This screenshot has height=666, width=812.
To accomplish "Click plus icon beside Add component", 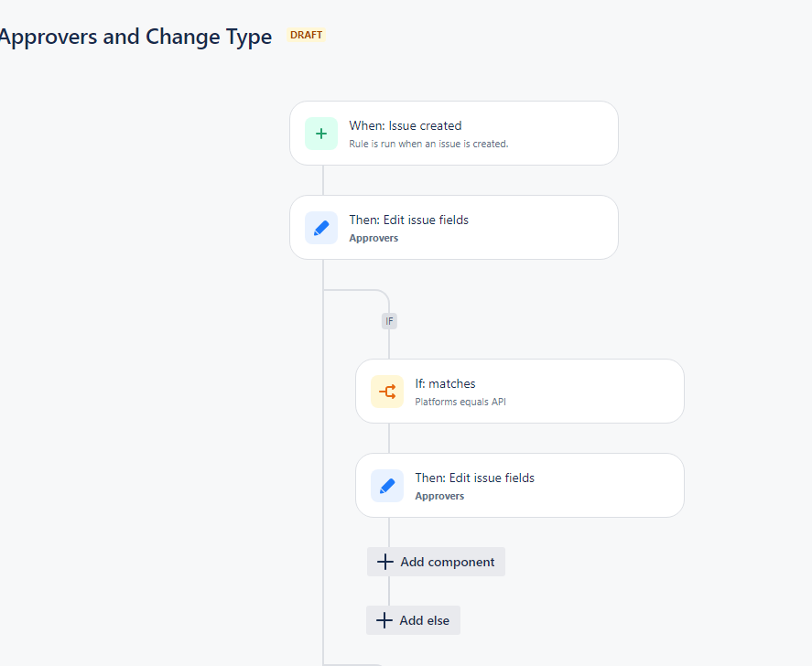I will (x=384, y=562).
